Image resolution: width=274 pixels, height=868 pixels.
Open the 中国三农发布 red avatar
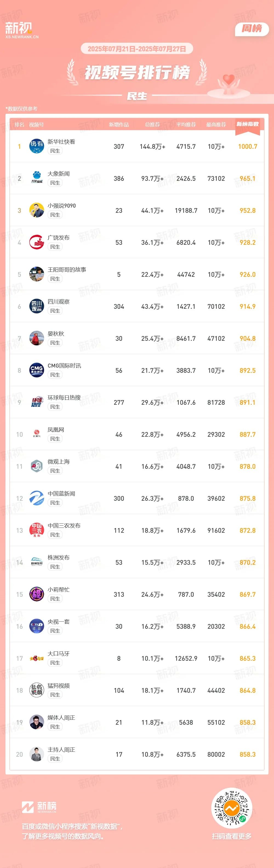pos(36,530)
